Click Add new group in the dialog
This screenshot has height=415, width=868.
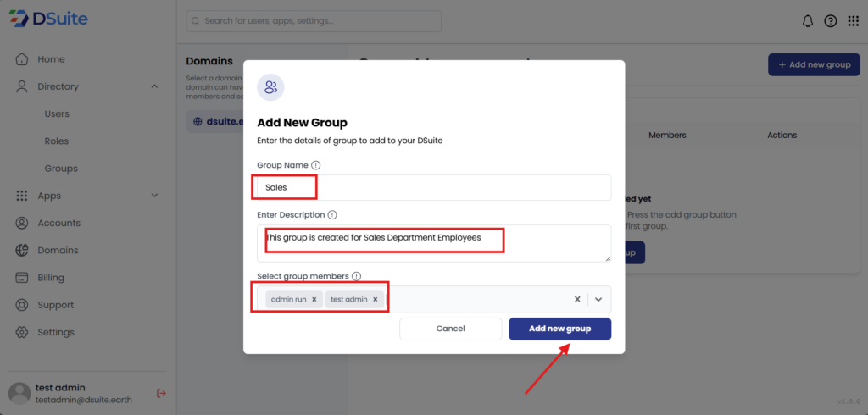pos(559,329)
